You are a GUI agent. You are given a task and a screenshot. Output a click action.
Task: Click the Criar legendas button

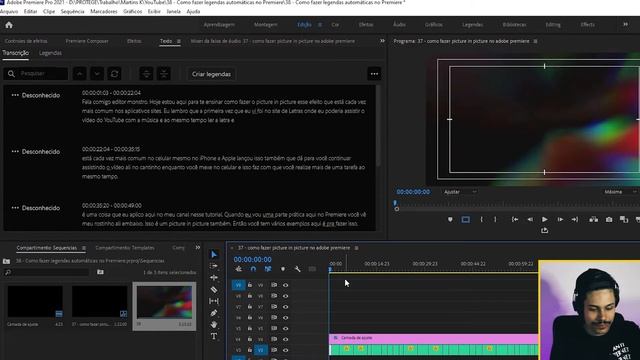point(211,74)
